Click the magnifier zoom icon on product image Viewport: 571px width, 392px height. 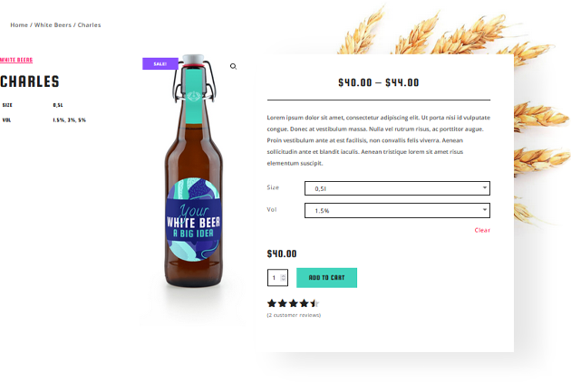coord(234,67)
